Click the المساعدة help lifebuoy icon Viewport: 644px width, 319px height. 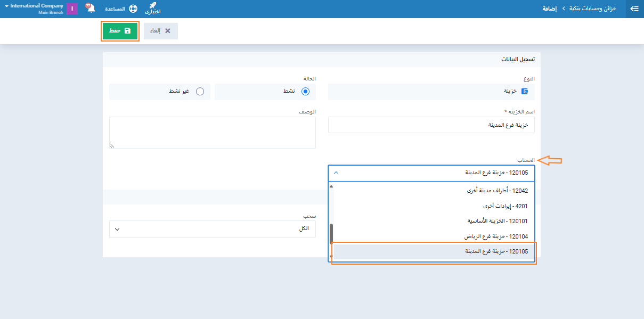click(133, 9)
